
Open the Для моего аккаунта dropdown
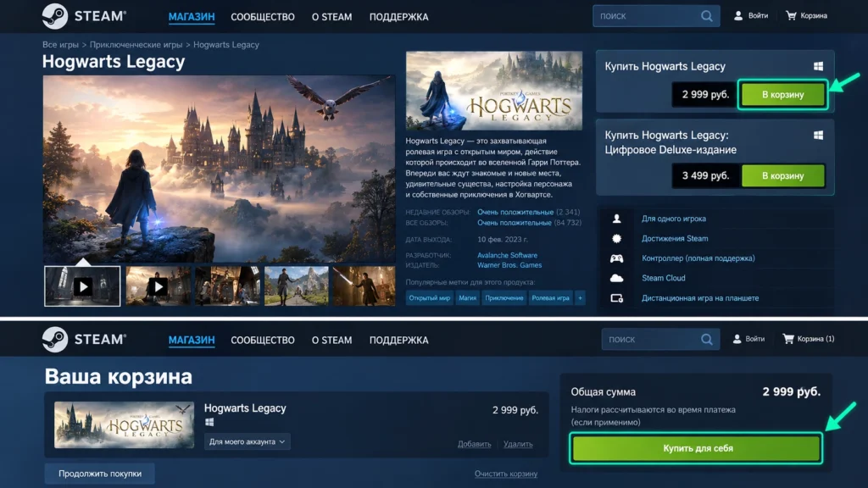point(247,441)
